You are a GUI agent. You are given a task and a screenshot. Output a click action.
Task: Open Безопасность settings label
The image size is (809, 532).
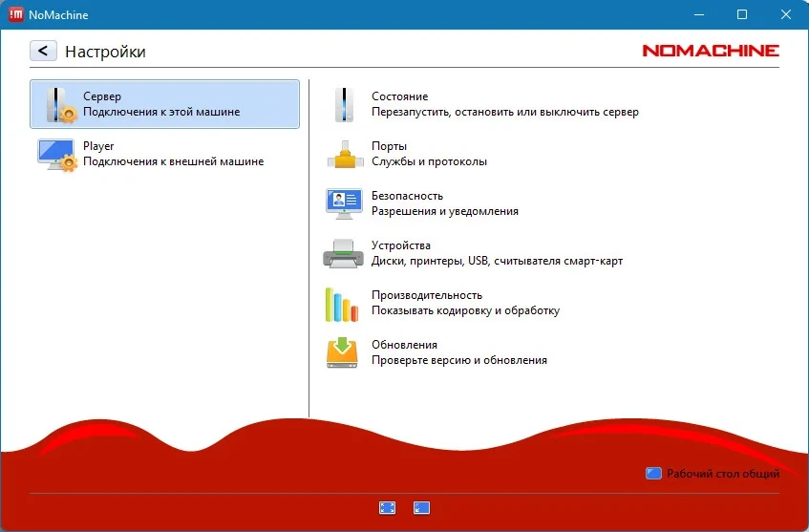[x=407, y=196]
